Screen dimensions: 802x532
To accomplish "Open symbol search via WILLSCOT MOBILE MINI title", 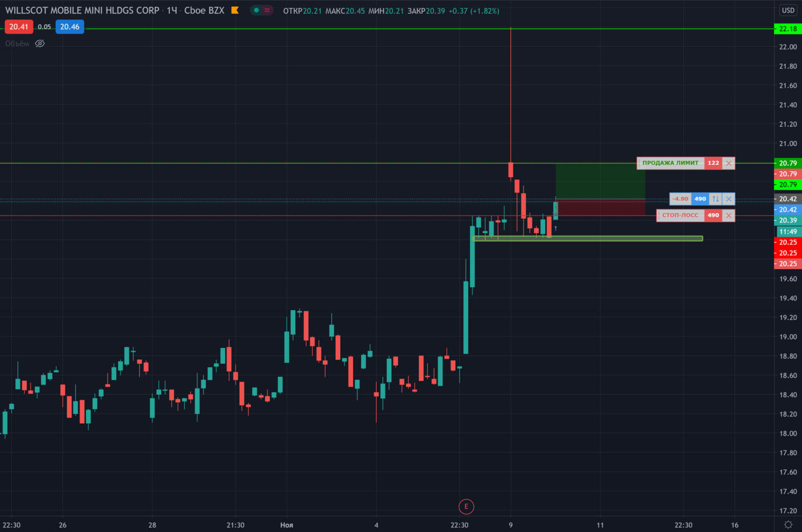I will (x=82, y=11).
